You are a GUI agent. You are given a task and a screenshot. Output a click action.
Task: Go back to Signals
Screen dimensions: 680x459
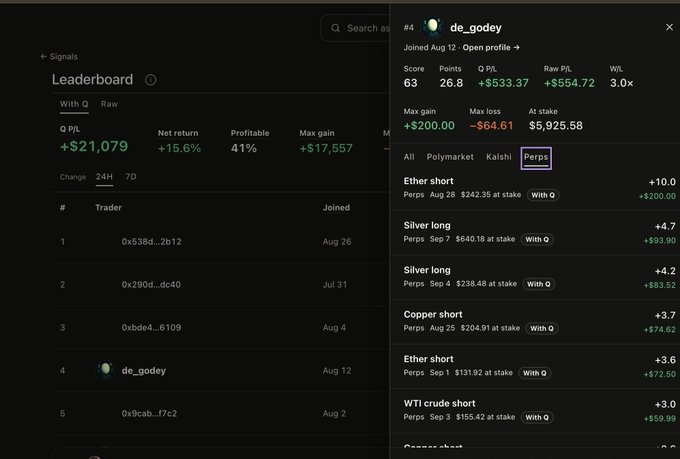(x=59, y=56)
